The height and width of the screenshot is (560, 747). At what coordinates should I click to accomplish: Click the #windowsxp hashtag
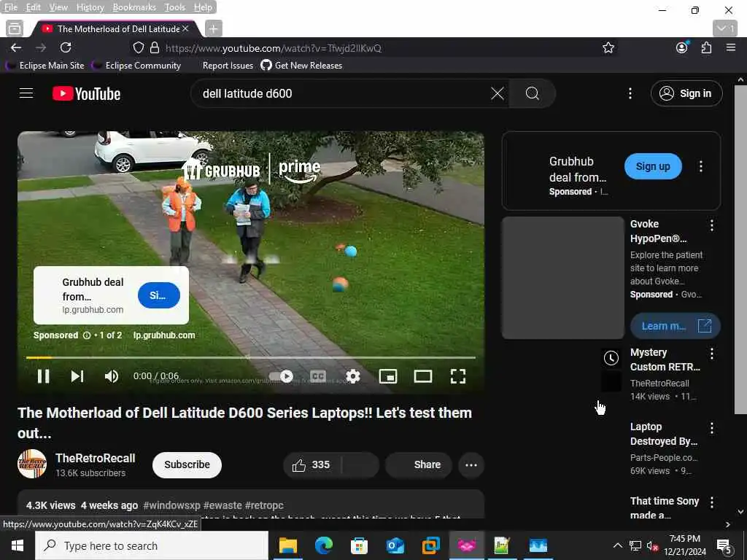(172, 505)
